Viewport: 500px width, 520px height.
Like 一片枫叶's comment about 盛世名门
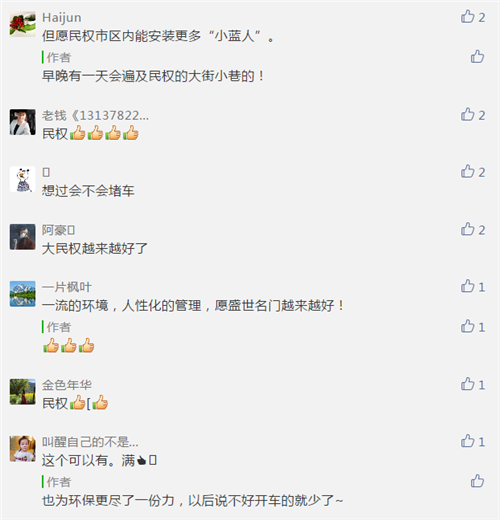[473, 287]
